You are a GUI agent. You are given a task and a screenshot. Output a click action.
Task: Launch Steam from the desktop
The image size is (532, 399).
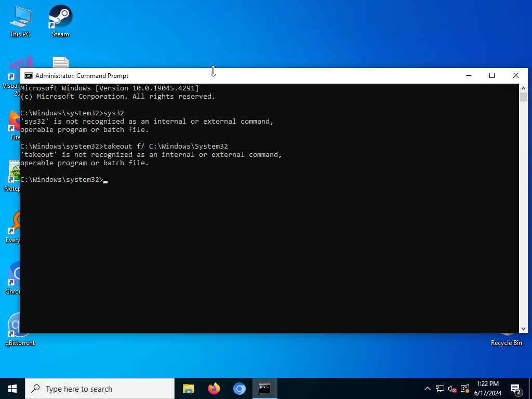60,20
